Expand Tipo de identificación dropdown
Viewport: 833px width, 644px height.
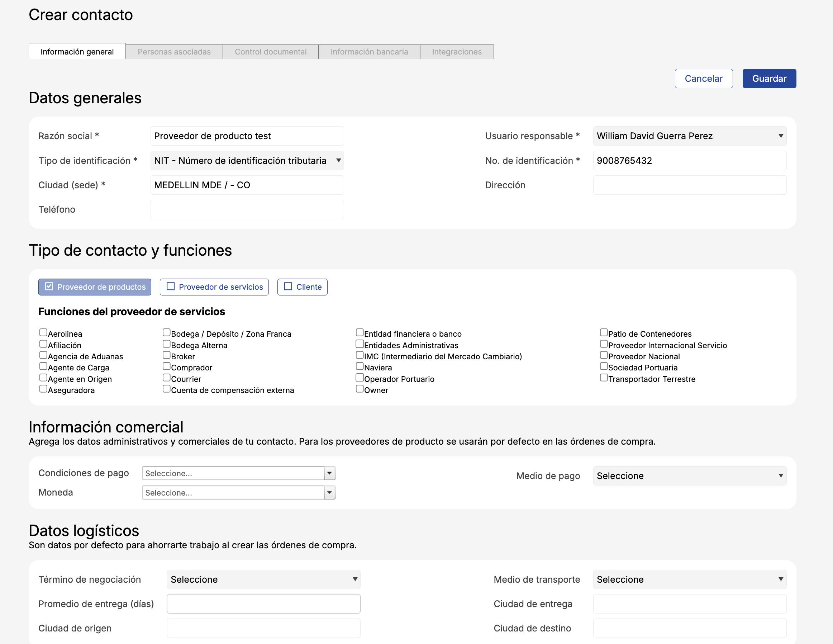(x=247, y=161)
